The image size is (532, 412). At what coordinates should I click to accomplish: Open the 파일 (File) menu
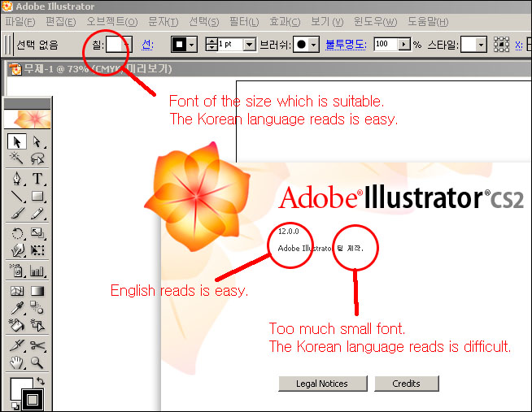[20, 22]
